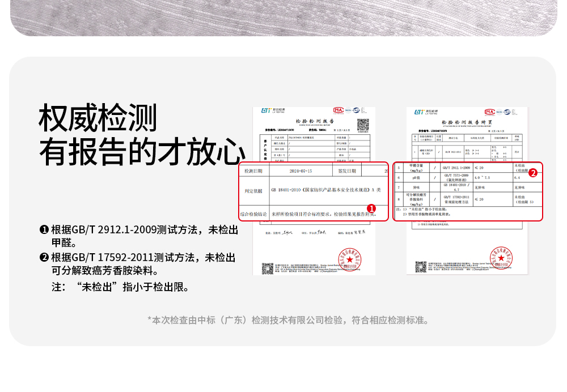
Task: Click the '判定依据' table cell
Action: (x=253, y=191)
